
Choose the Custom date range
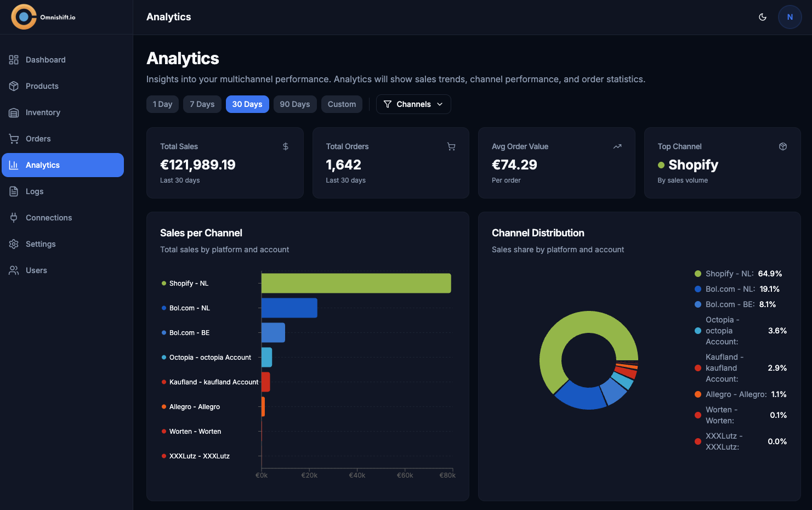pos(342,104)
